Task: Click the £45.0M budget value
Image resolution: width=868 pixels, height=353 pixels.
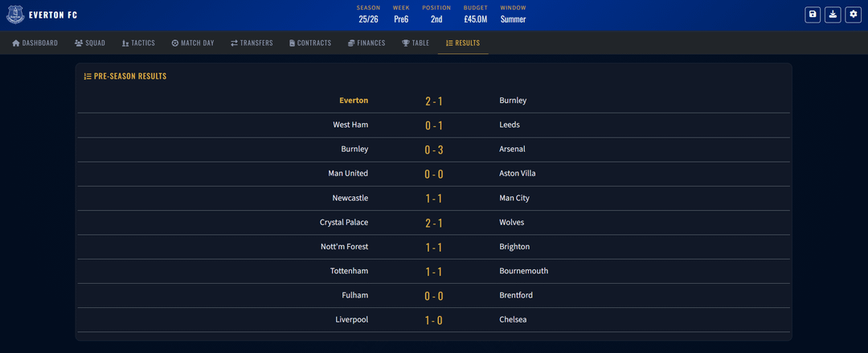Action: point(477,19)
